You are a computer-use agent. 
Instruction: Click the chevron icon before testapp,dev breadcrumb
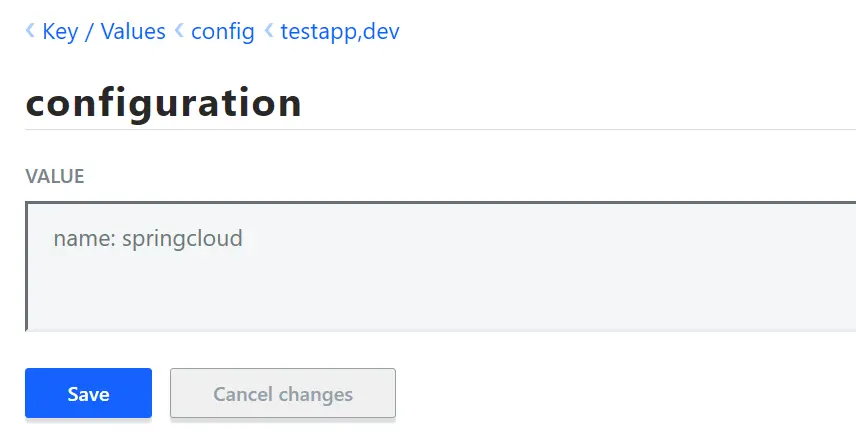coord(269,30)
